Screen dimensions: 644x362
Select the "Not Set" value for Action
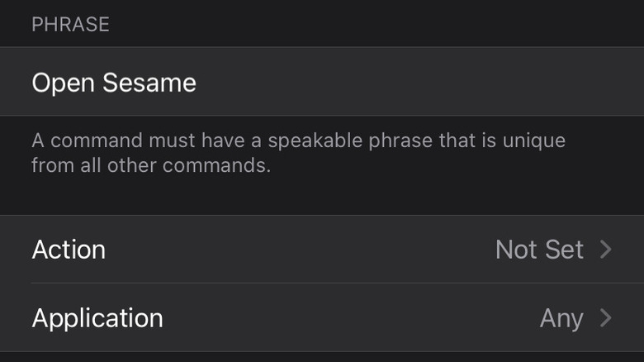tap(539, 249)
